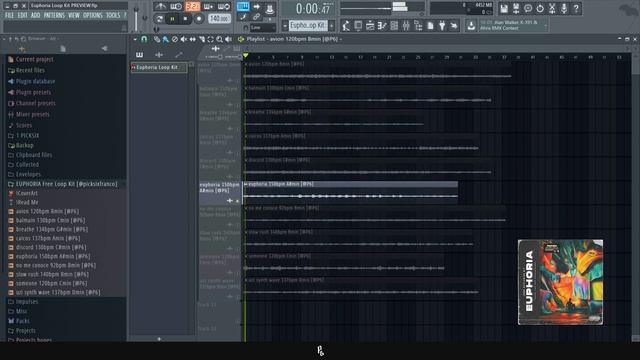Open the 'avion 120bpm Bmin' clip menu arrow
640x360 pixels.
coord(246,64)
